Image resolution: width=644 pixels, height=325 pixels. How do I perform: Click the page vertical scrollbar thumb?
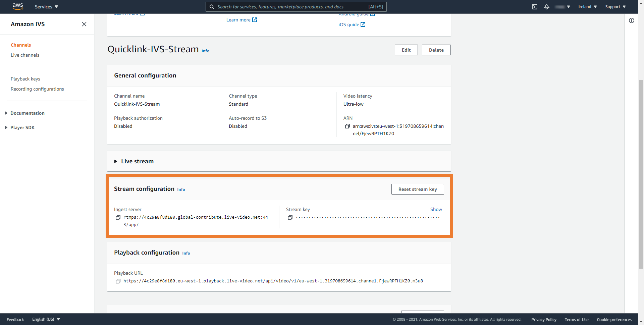tap(641, 174)
